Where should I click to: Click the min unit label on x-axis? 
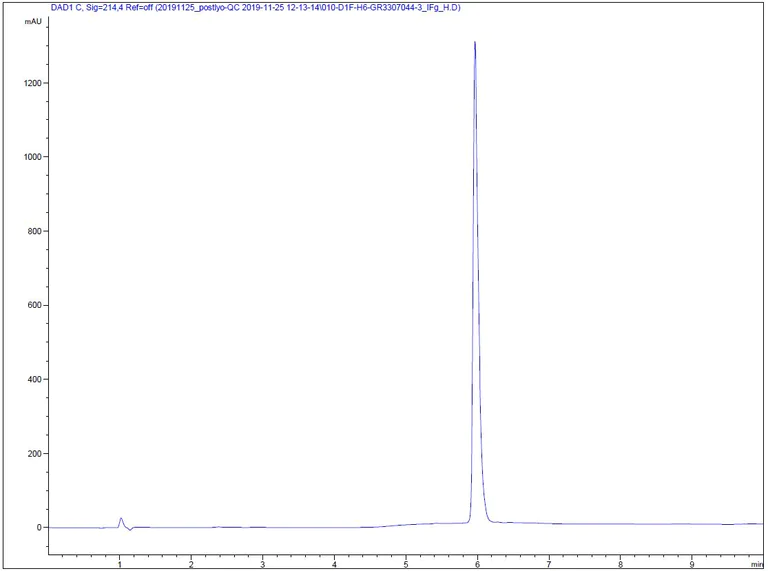[x=757, y=565]
